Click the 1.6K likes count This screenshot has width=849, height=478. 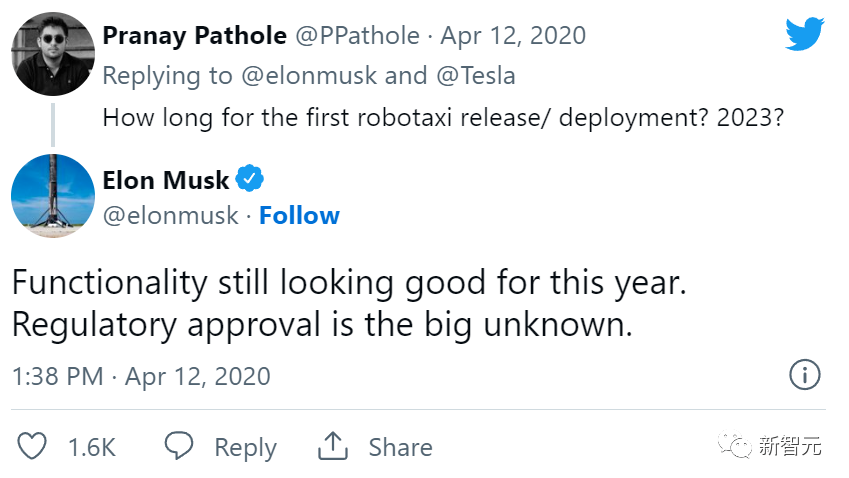point(92,447)
